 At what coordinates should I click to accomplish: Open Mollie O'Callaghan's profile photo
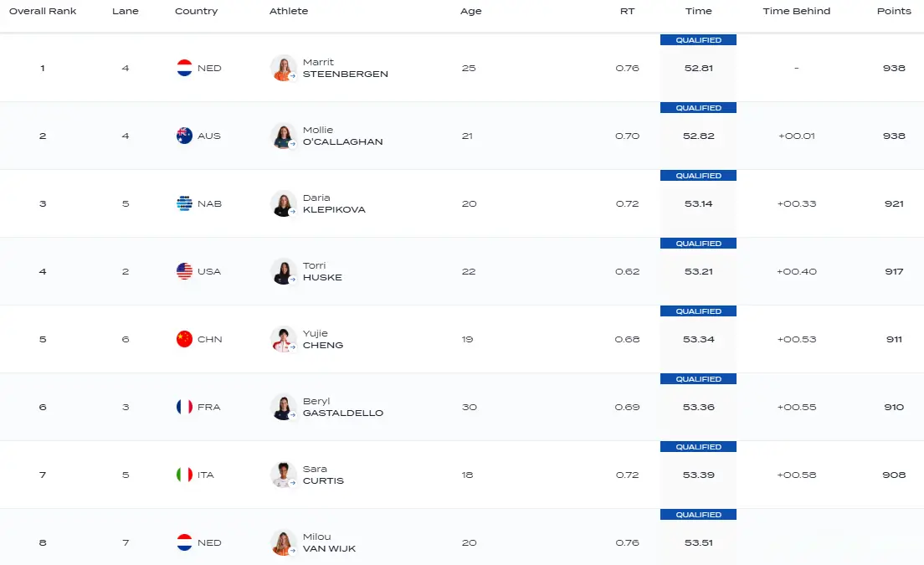click(x=284, y=136)
